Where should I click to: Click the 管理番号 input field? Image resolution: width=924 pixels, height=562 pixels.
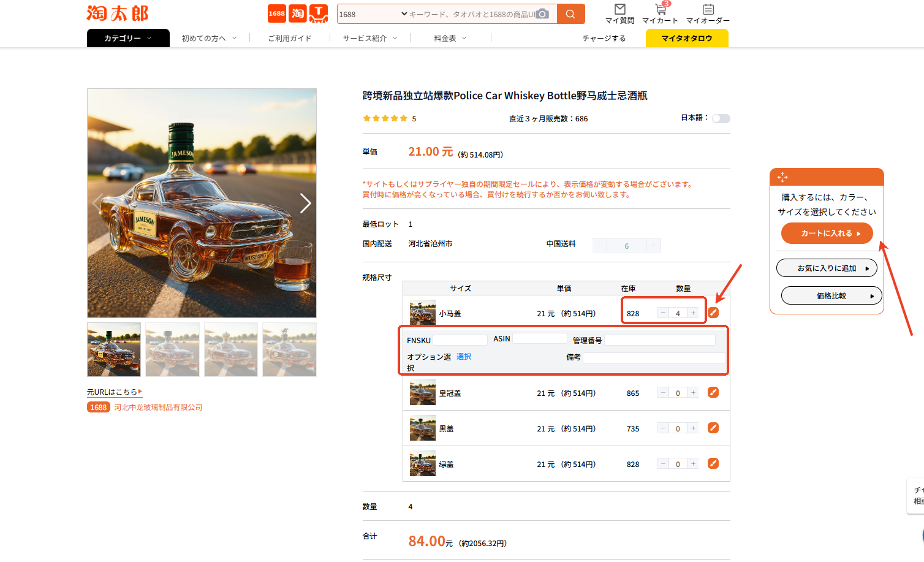660,340
